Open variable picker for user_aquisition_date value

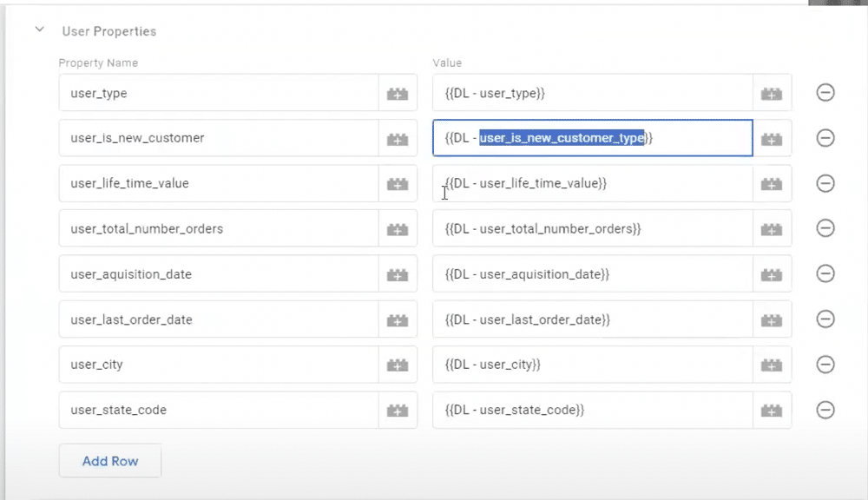click(x=771, y=274)
